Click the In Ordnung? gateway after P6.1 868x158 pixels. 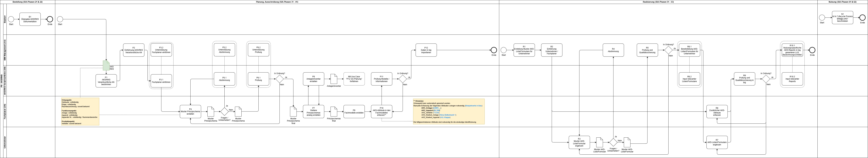pyautogui.click(x=280, y=79)
